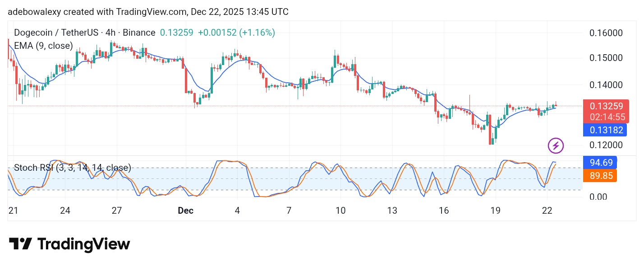This screenshot has height=267, width=644.
Task: Click the purple lightning bolt icon
Action: point(556,145)
